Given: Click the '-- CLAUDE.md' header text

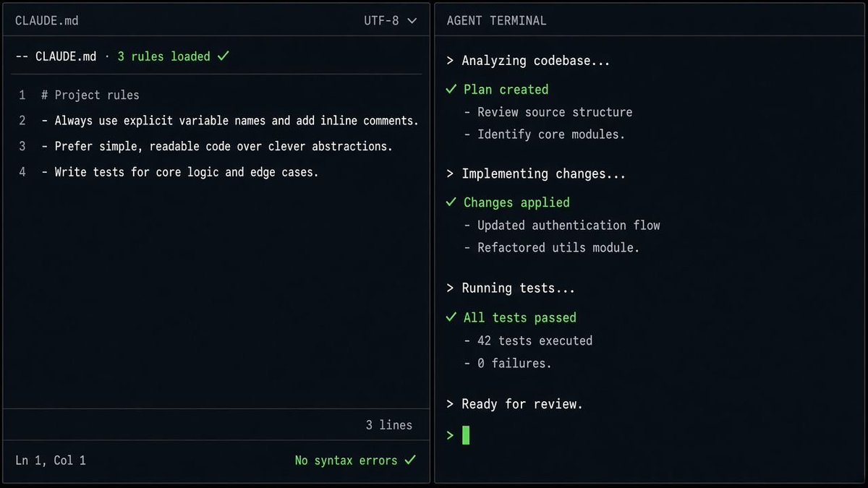Looking at the screenshot, I should click(x=56, y=56).
